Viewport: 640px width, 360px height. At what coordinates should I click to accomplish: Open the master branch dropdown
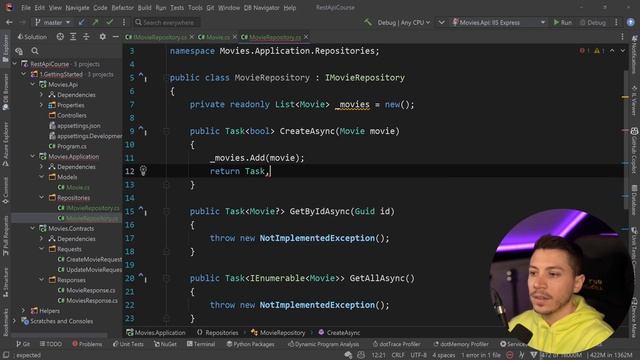coord(52,22)
